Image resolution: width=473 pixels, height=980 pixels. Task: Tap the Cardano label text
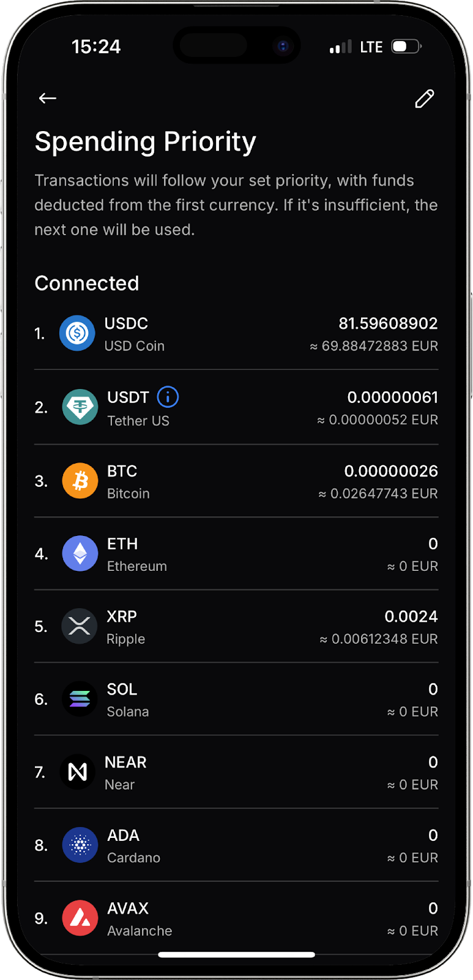(133, 858)
